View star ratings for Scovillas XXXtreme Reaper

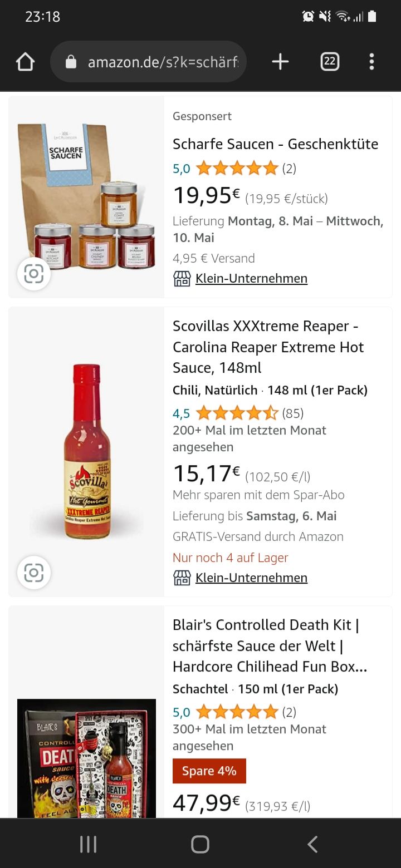(x=237, y=413)
